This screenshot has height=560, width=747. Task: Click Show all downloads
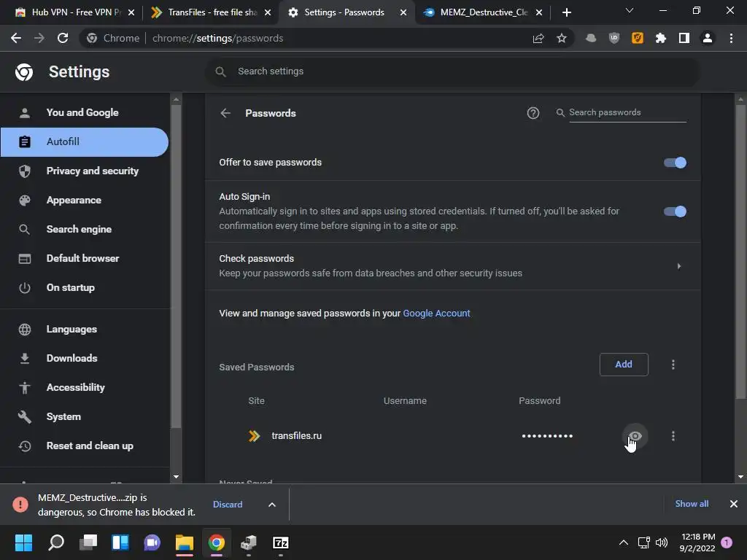(692, 504)
